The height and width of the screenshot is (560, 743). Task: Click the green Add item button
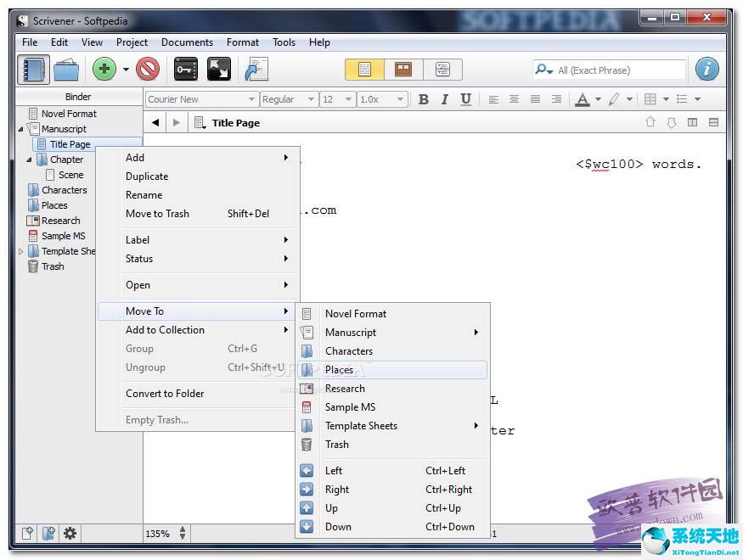[104, 69]
